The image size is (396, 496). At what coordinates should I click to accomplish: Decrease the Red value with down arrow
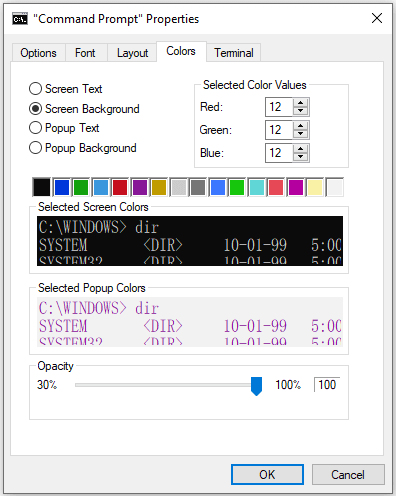tap(301, 111)
